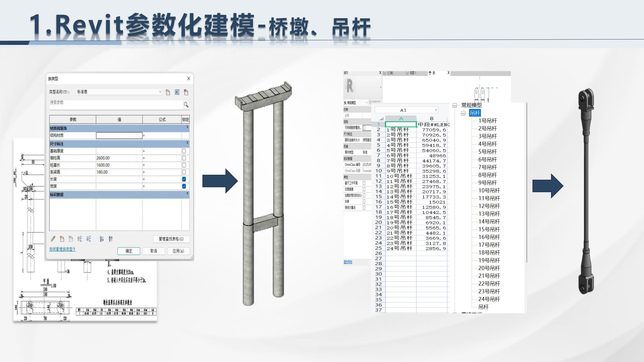This screenshot has width=644, height=362.
Task: Click the sort ascending A-Z icon
Action: (x=101, y=239)
